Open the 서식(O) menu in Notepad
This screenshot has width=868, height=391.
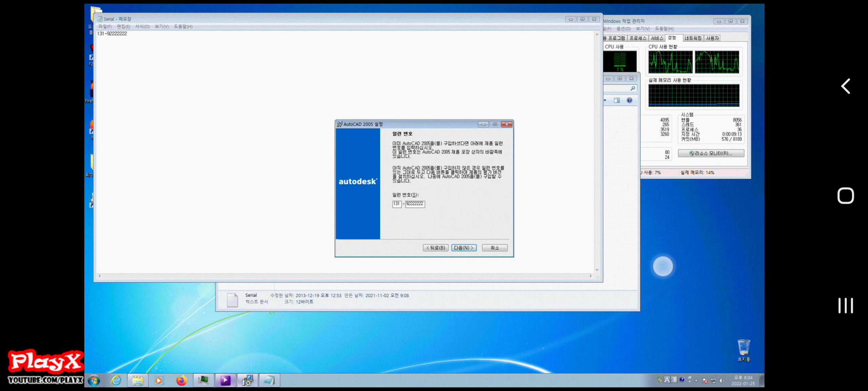pyautogui.click(x=142, y=26)
